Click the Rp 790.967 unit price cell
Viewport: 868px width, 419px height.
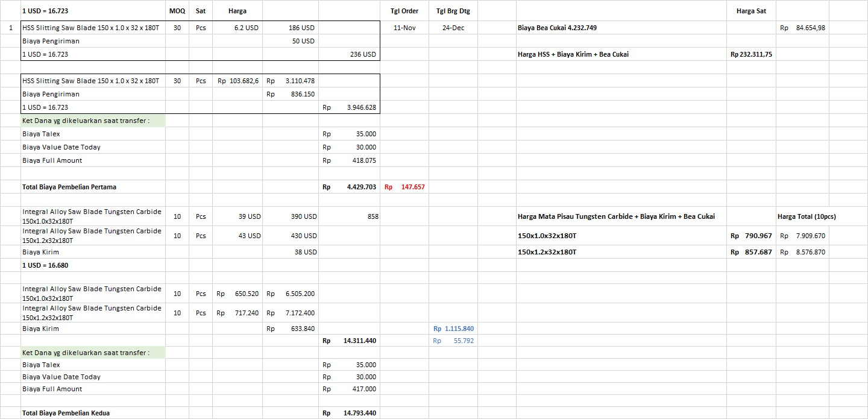(x=751, y=236)
